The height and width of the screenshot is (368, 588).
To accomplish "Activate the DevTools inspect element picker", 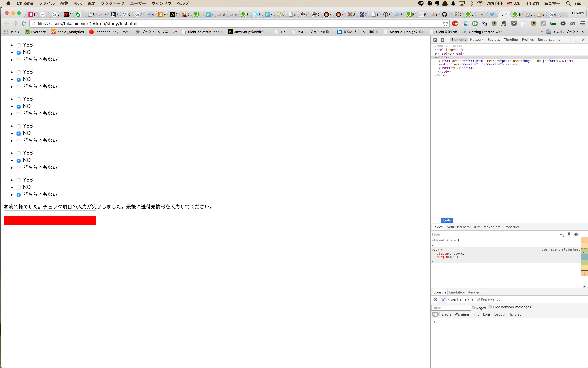I will (435, 40).
